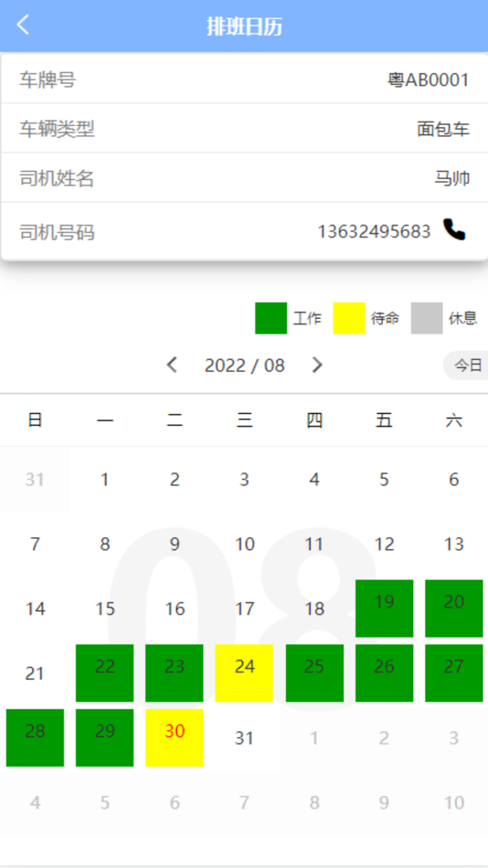
Task: Open green work day 29
Action: [105, 738]
